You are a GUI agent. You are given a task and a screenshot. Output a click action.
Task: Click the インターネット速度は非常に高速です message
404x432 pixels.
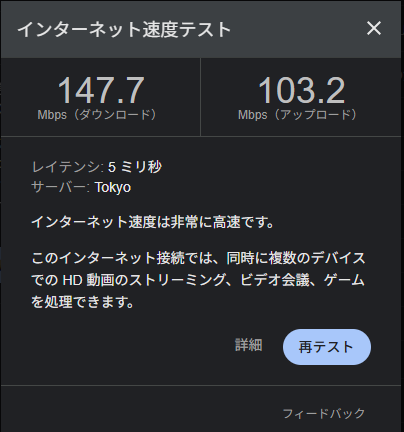[x=152, y=222]
